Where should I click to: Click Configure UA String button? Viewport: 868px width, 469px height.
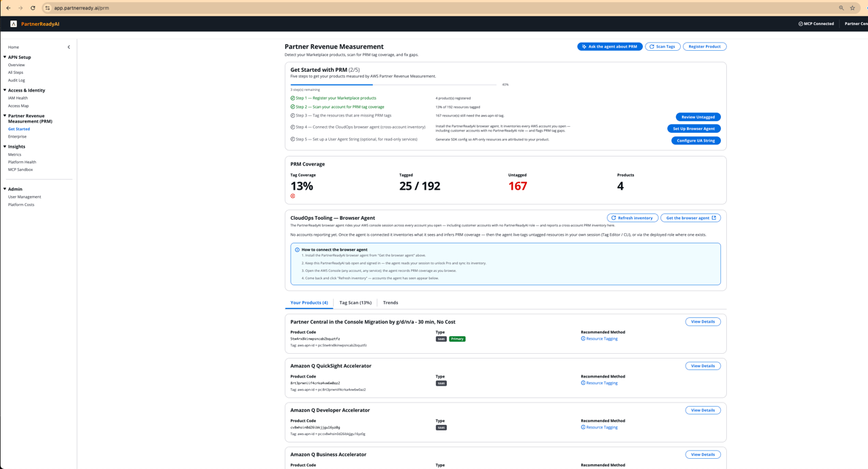(x=696, y=141)
